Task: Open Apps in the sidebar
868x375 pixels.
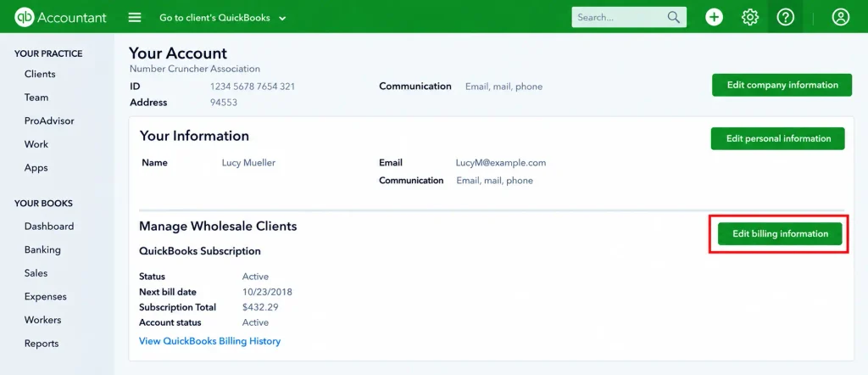Action: (x=36, y=167)
